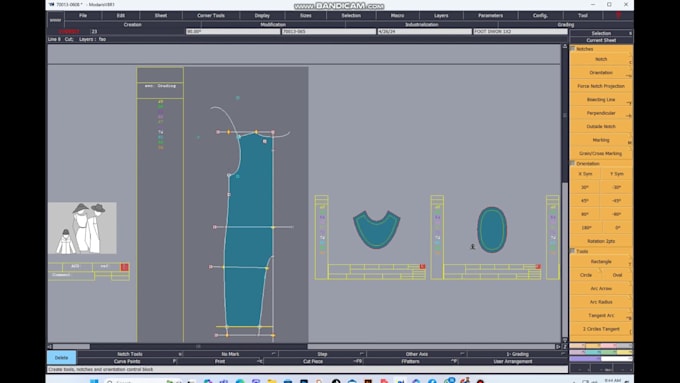Click the Delete button
The width and height of the screenshot is (680, 383).
point(62,357)
